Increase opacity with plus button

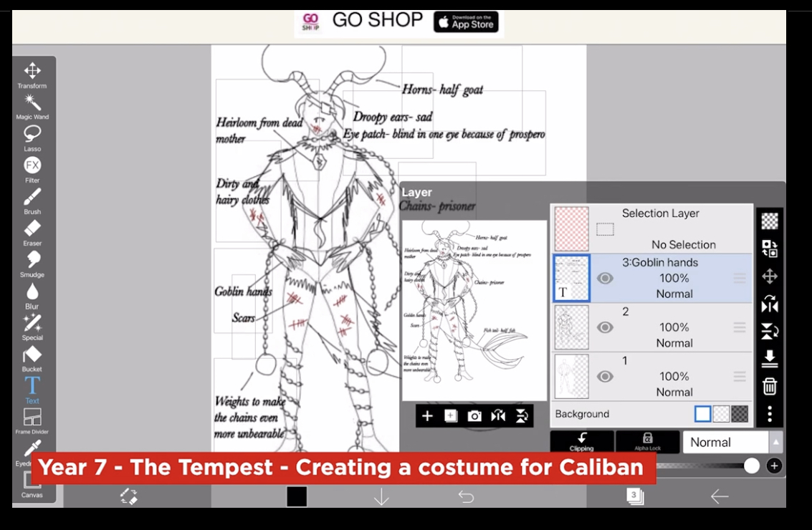tap(774, 466)
